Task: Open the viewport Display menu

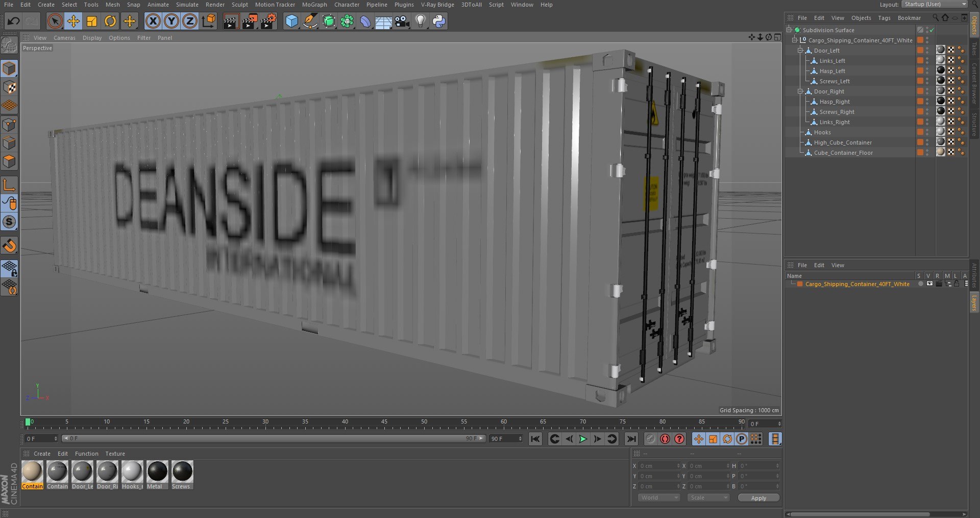Action: tap(92, 38)
